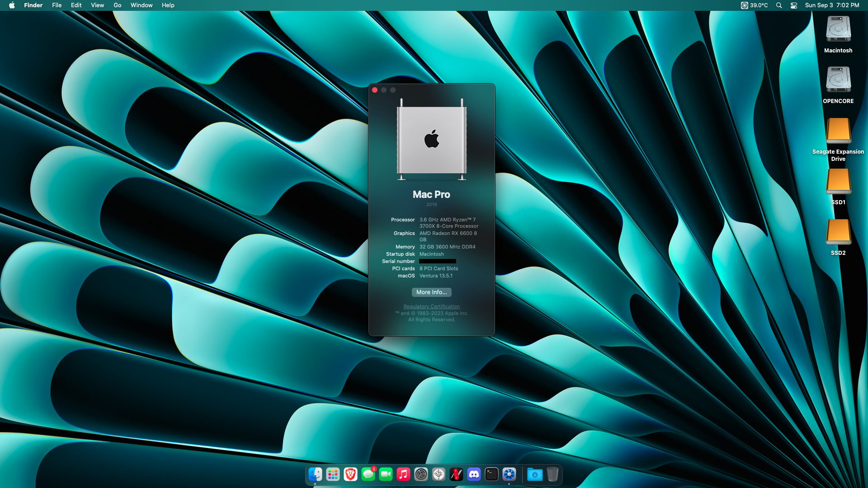Select the SSD1 external drive icon
This screenshot has height=488, width=868.
(838, 182)
